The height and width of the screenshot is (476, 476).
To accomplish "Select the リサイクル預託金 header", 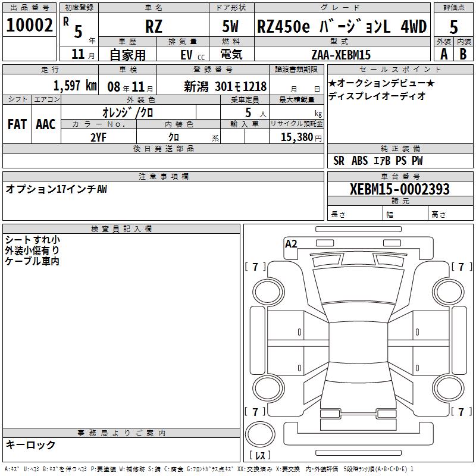I will [296, 124].
